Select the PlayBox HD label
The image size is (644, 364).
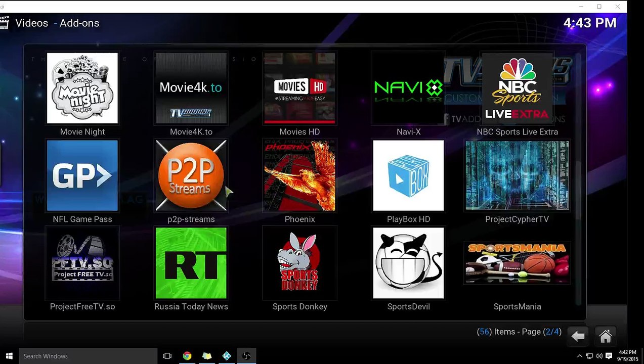pos(408,219)
